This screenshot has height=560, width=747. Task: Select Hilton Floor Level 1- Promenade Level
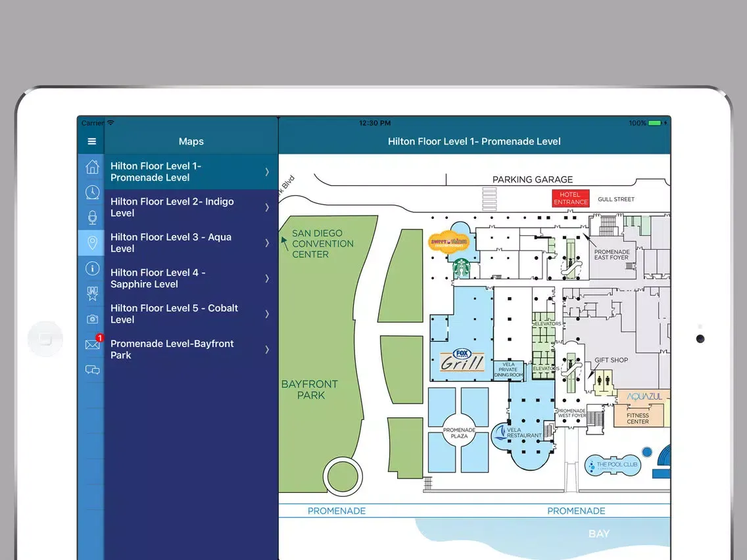coord(191,172)
